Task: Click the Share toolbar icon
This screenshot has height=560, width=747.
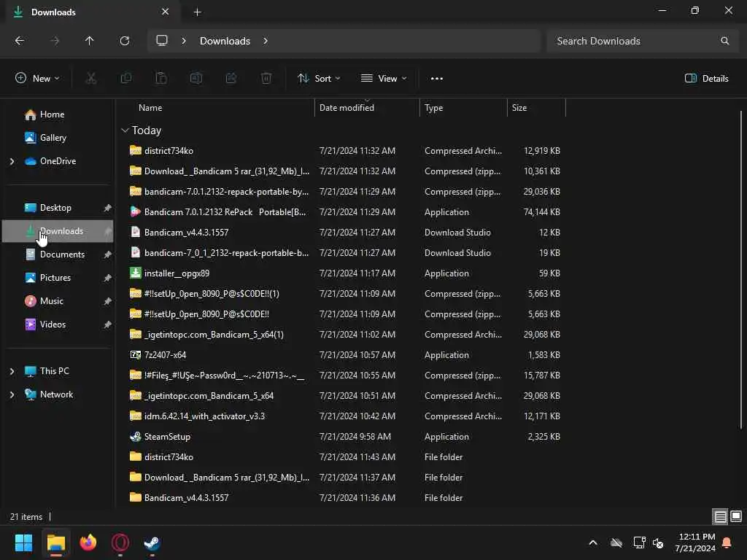Action: (x=231, y=79)
